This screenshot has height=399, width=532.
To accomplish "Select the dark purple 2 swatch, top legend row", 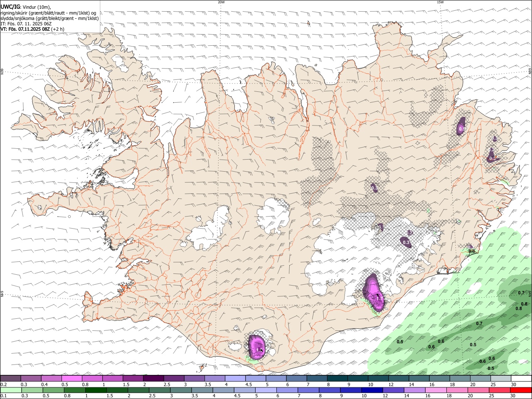I will tap(153, 378).
